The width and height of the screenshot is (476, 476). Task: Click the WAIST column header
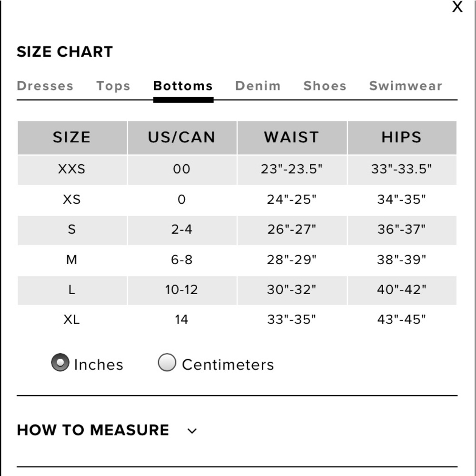point(292,138)
